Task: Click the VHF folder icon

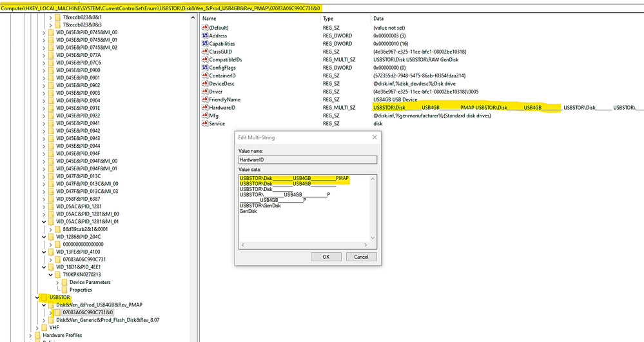Action: (44, 328)
